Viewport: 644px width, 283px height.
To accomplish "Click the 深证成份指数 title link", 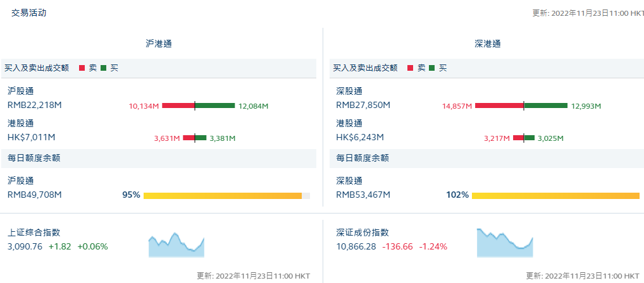I will coord(362,233).
